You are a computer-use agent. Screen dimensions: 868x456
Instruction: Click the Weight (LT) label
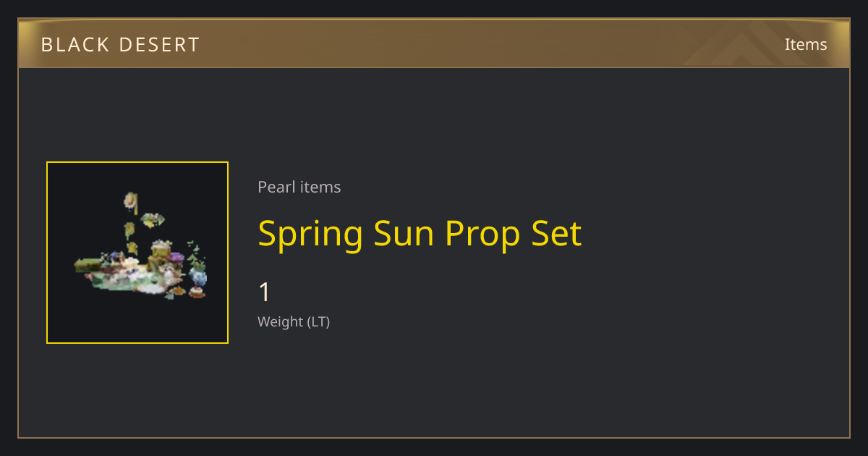click(294, 321)
